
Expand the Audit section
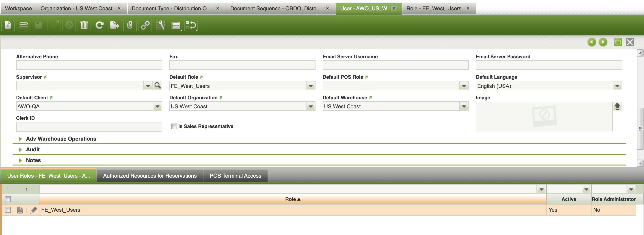pyautogui.click(x=20, y=150)
